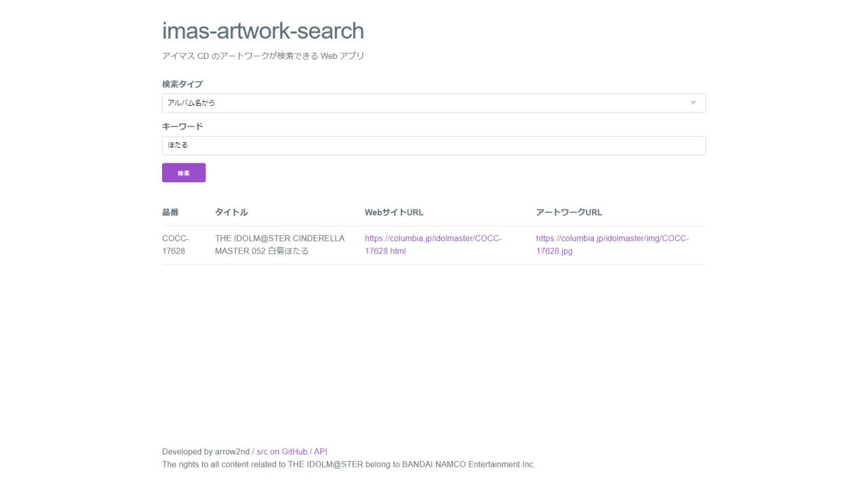Select the アートワークURL column header

(x=569, y=212)
